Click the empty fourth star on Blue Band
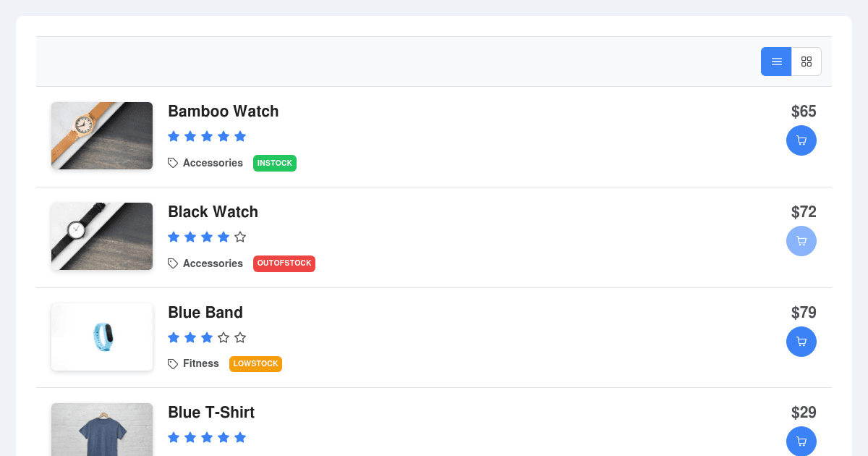The height and width of the screenshot is (456, 868). 224,337
